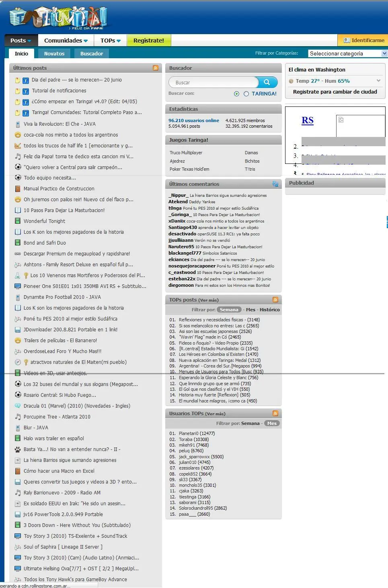The width and height of the screenshot is (388, 588).
Task: Click the weather status icon beside Temp 27°
Action: pos(291,81)
